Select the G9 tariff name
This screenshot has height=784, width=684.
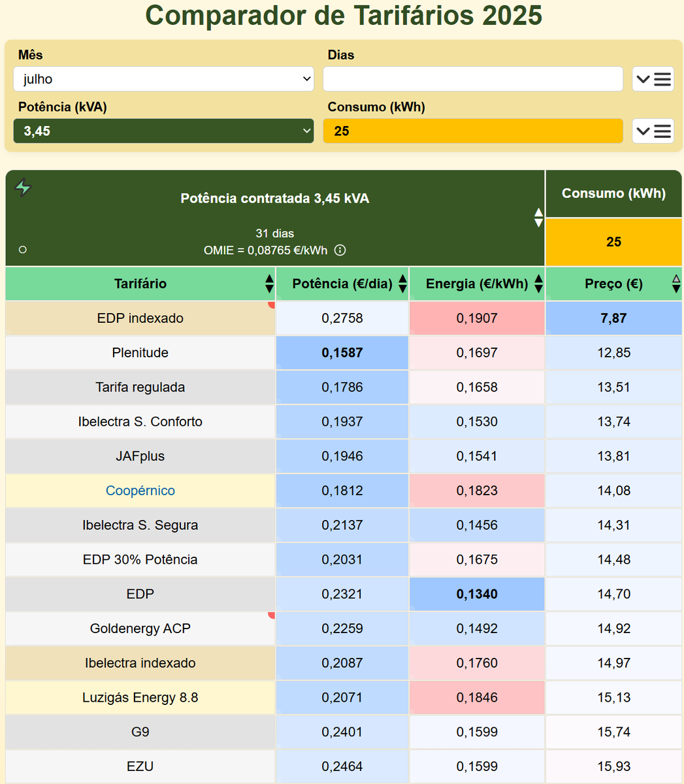(140, 732)
